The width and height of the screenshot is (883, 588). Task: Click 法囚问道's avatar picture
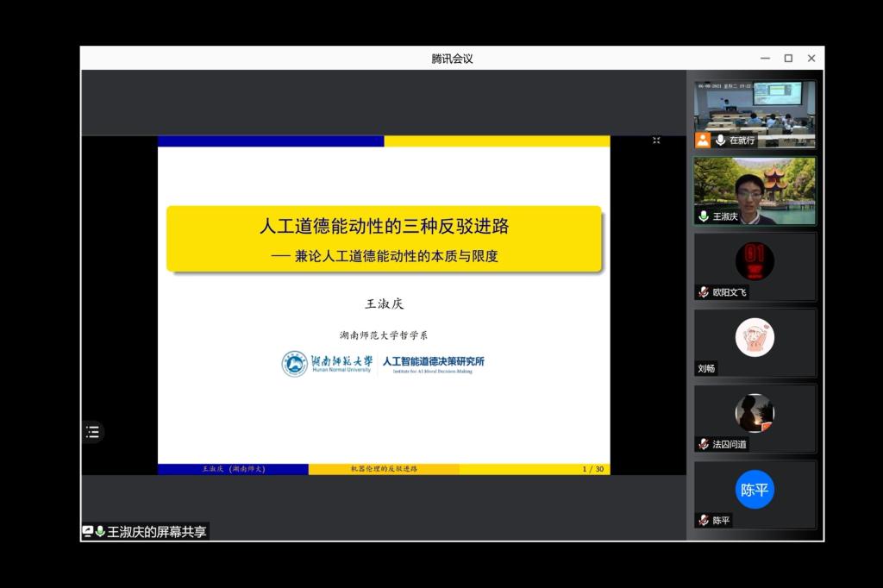coord(755,413)
